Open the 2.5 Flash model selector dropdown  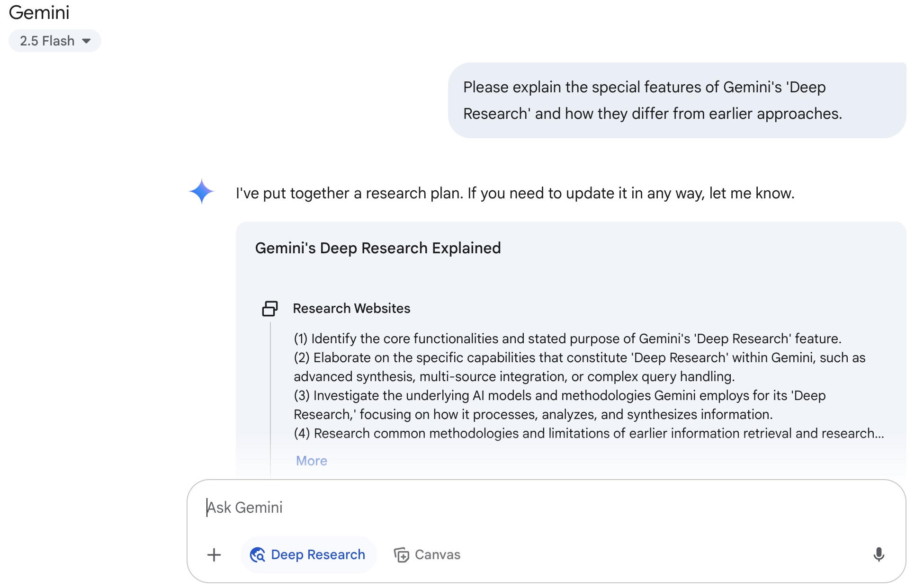54,41
